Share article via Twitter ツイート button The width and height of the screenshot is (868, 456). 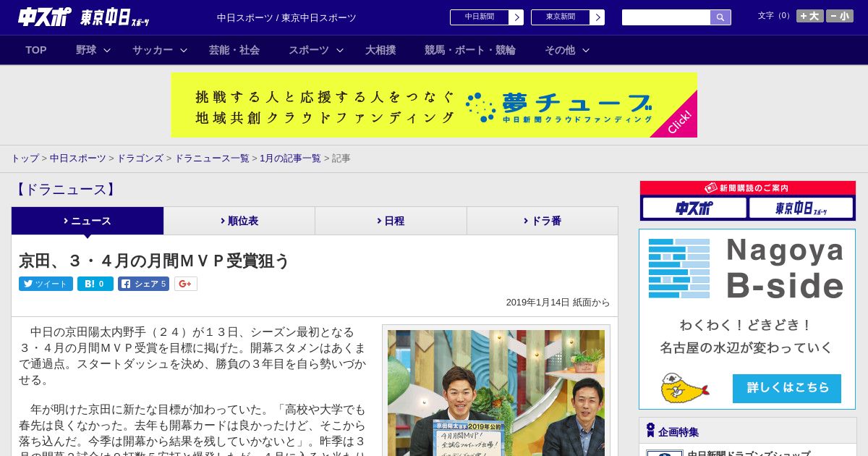pos(46,284)
